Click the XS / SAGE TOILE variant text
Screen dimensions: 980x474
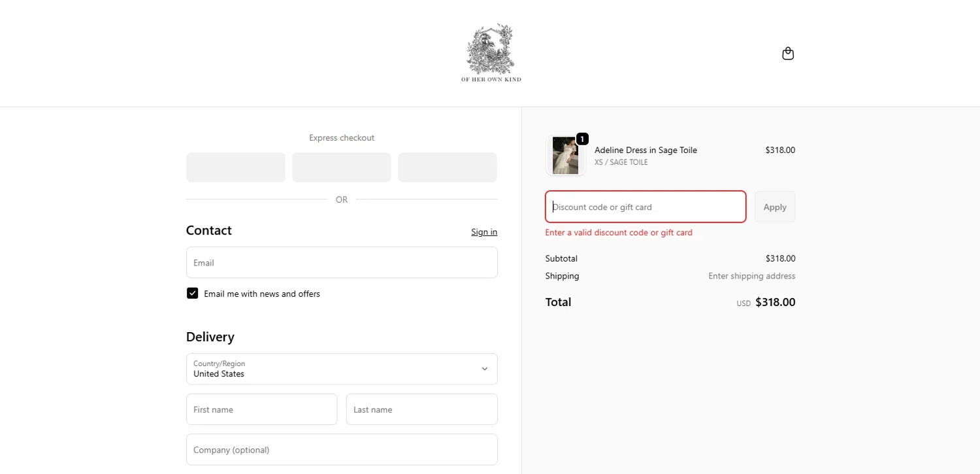click(621, 162)
